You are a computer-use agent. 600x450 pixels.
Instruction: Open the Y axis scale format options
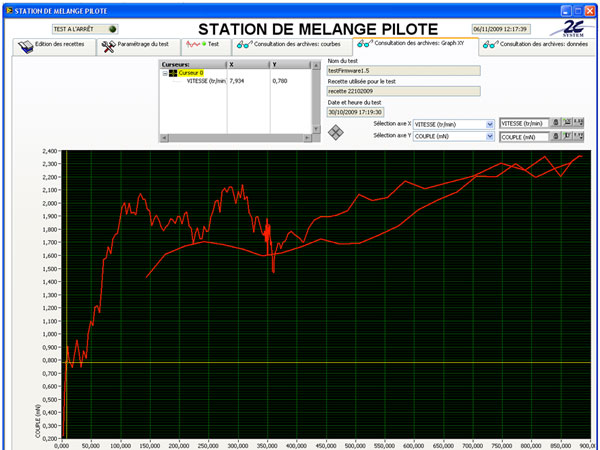580,136
